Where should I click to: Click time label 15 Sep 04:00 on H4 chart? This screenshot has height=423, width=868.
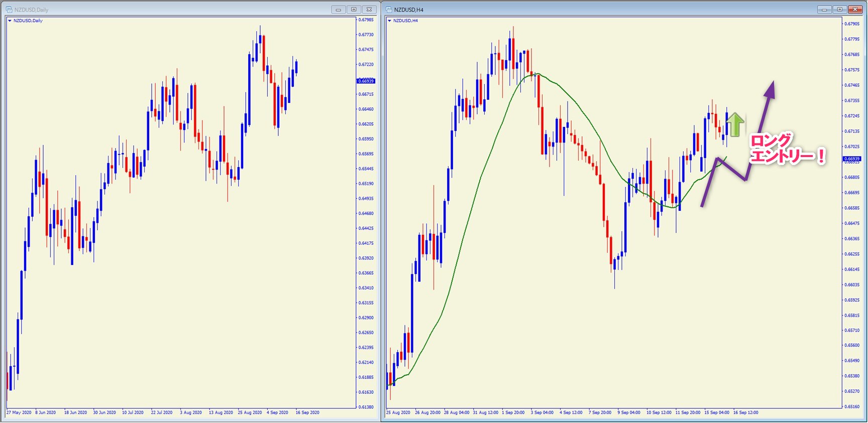coord(717,412)
